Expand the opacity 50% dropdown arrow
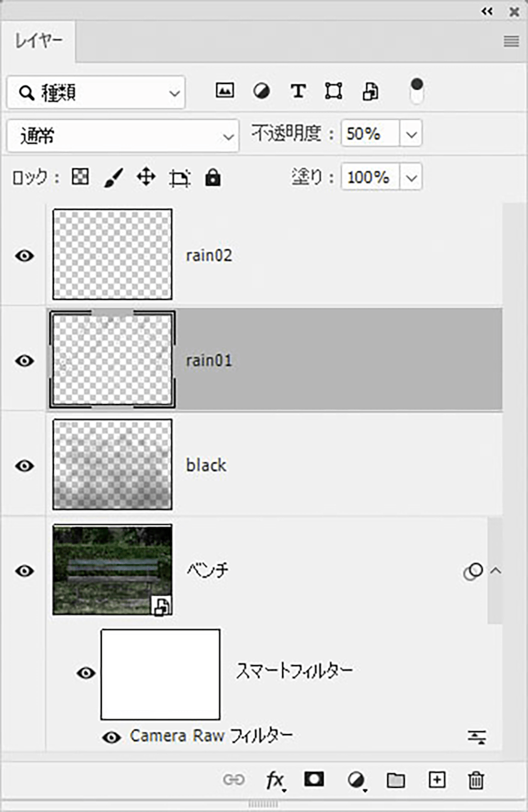This screenshot has width=528, height=812. (411, 134)
